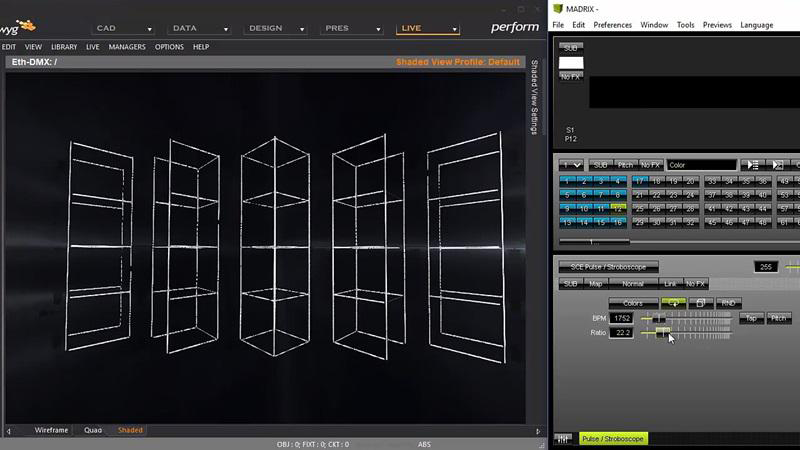Click the copy icon next to RND
The height and width of the screenshot is (450, 800).
[x=701, y=303]
